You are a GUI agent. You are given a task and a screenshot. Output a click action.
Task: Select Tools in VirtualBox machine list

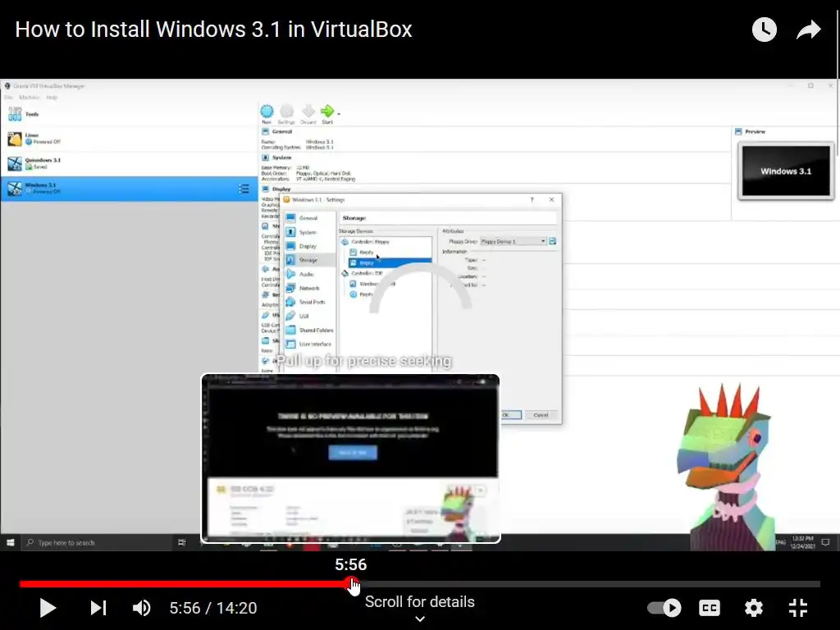click(129, 114)
